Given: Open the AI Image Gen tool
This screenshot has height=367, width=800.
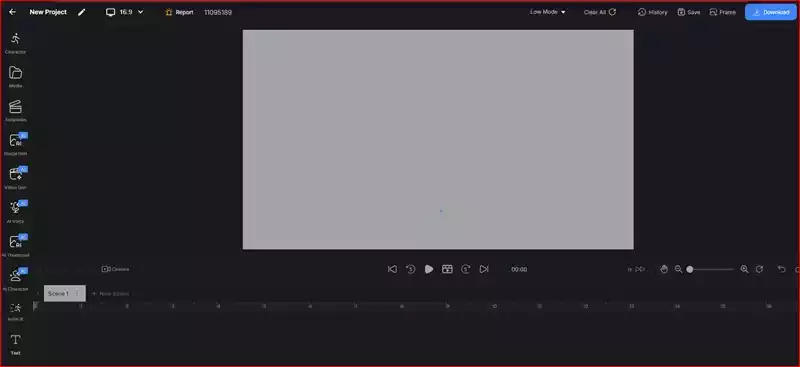Looking at the screenshot, I should tap(15, 144).
